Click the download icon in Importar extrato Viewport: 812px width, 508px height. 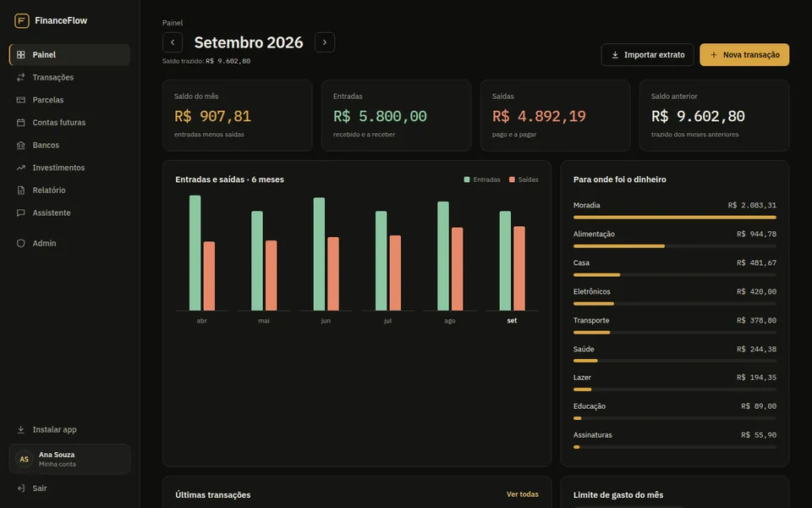pyautogui.click(x=615, y=55)
